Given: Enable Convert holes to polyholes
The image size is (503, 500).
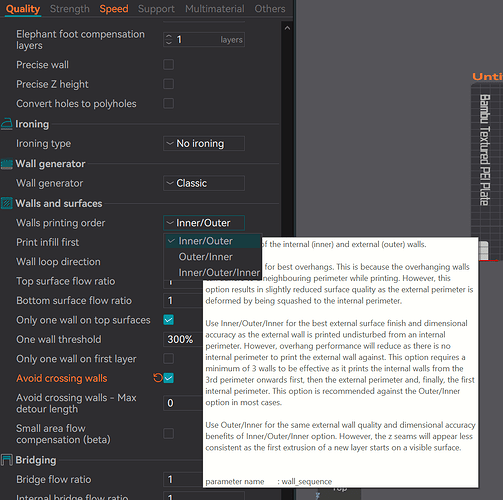Looking at the screenshot, I should [x=168, y=103].
